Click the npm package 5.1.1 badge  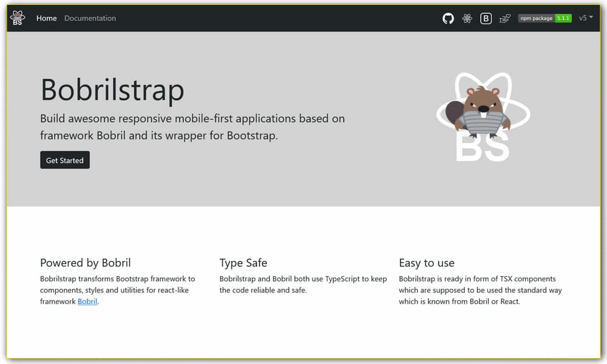click(x=544, y=18)
